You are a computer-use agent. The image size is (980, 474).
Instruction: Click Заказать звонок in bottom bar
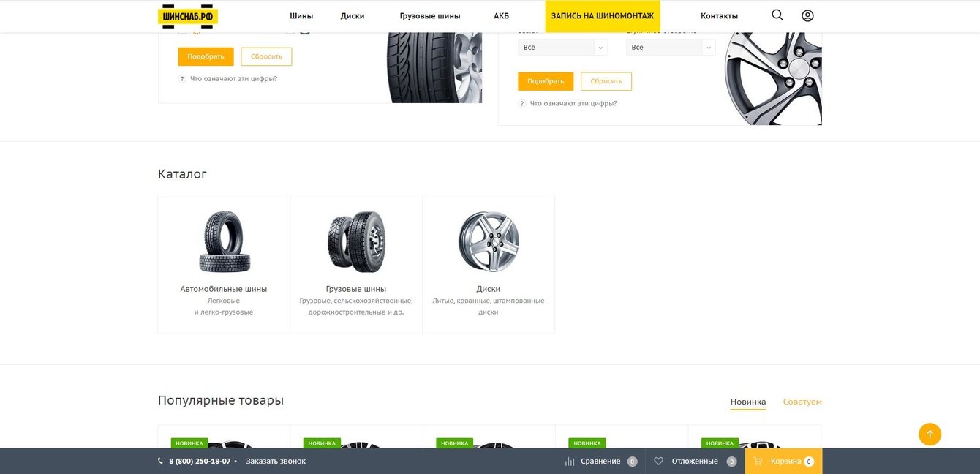pos(276,462)
